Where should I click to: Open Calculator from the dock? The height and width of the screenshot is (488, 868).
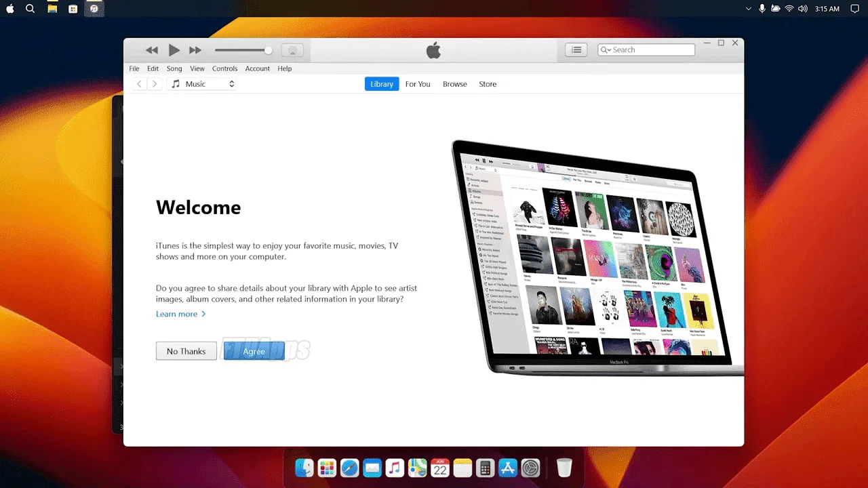pyautogui.click(x=485, y=468)
